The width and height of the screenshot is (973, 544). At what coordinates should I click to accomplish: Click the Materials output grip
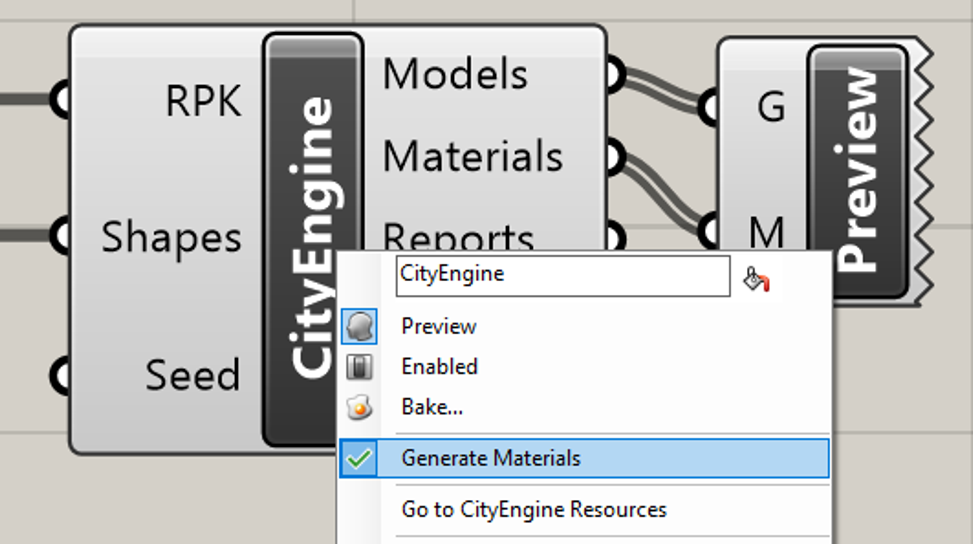coord(614,156)
